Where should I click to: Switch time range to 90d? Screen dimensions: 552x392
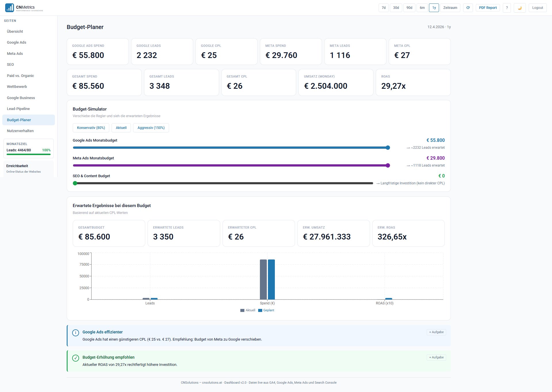[x=409, y=8]
